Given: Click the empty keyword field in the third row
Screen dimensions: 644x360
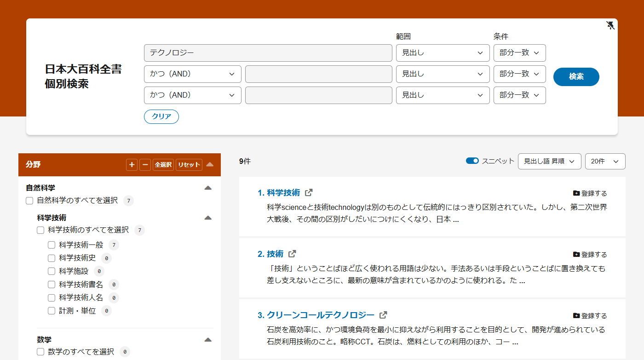Looking at the screenshot, I should (x=319, y=95).
